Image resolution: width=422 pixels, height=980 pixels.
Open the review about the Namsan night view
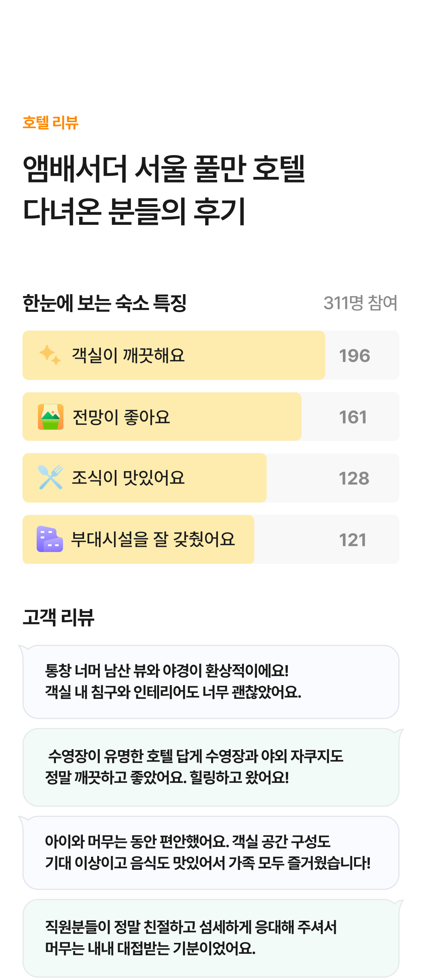coord(210,681)
